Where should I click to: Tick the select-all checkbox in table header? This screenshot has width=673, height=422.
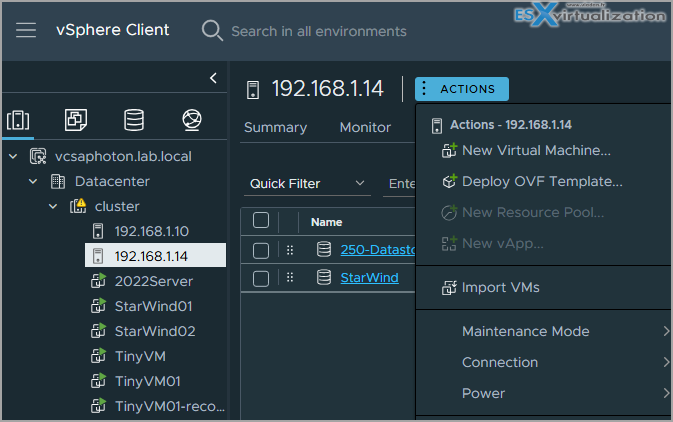[261, 220]
